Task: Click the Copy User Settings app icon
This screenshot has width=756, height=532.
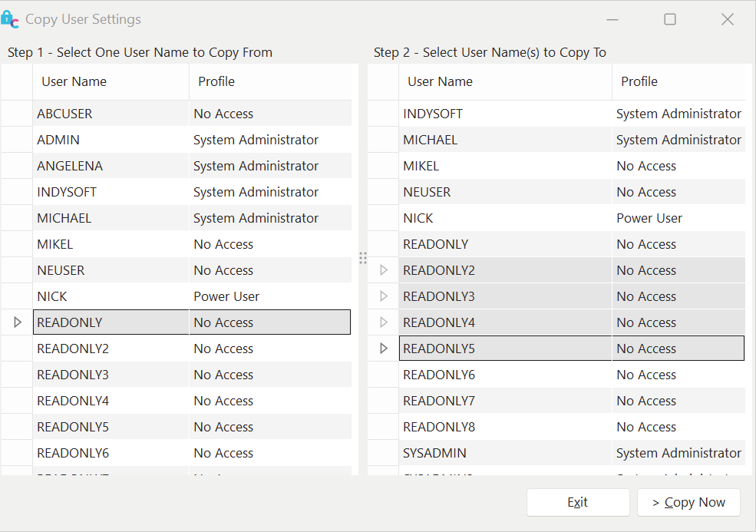Action: 11,20
